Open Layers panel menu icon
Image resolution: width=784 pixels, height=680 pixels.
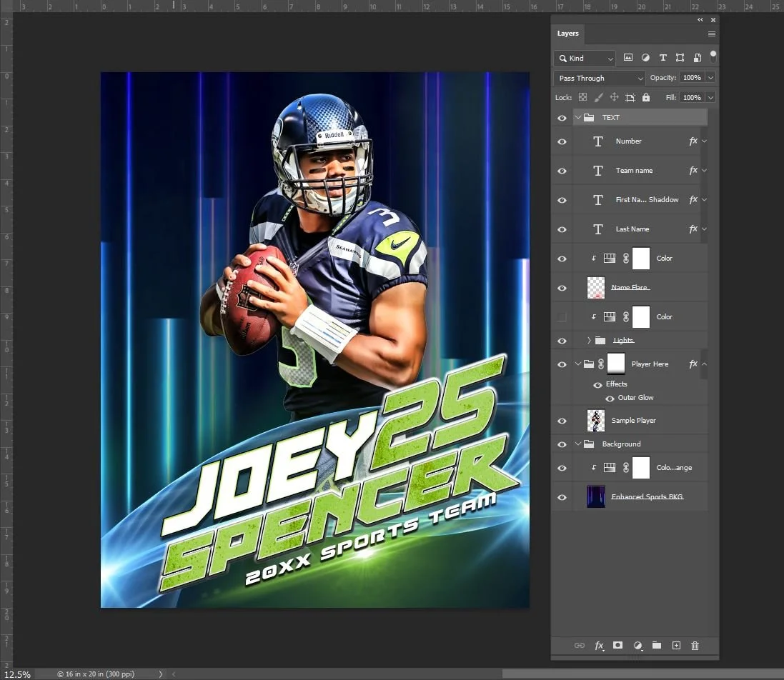coord(712,34)
